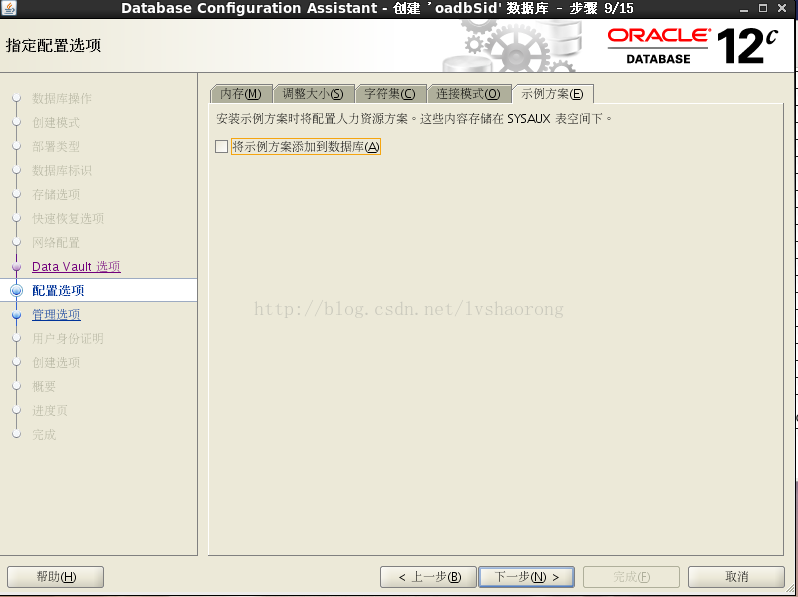Click the 数据库标识 step label

62,170
